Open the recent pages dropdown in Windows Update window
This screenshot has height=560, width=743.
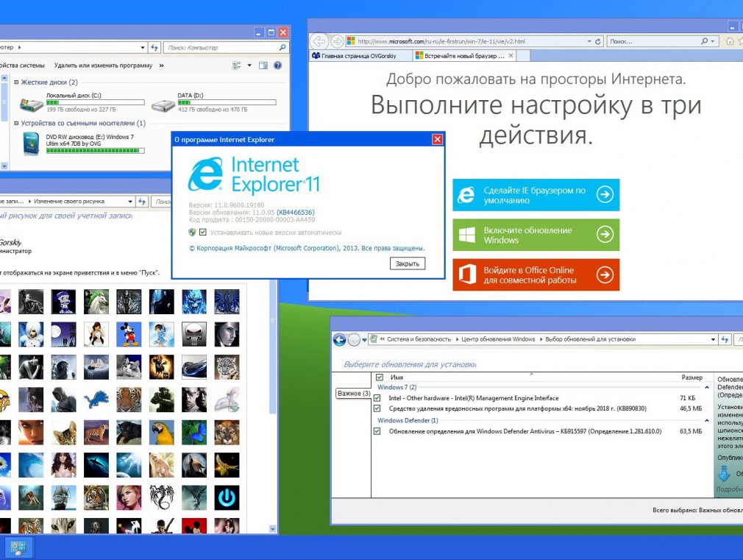pos(364,339)
